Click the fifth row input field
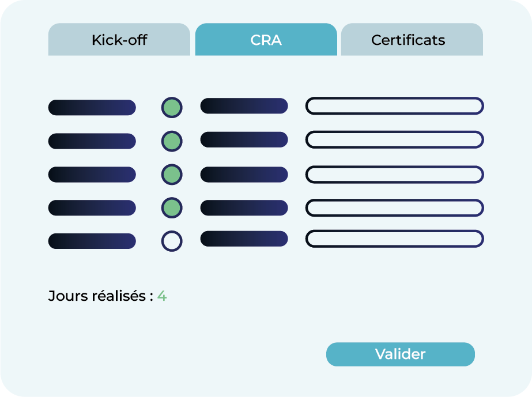The width and height of the screenshot is (532, 397). (394, 239)
